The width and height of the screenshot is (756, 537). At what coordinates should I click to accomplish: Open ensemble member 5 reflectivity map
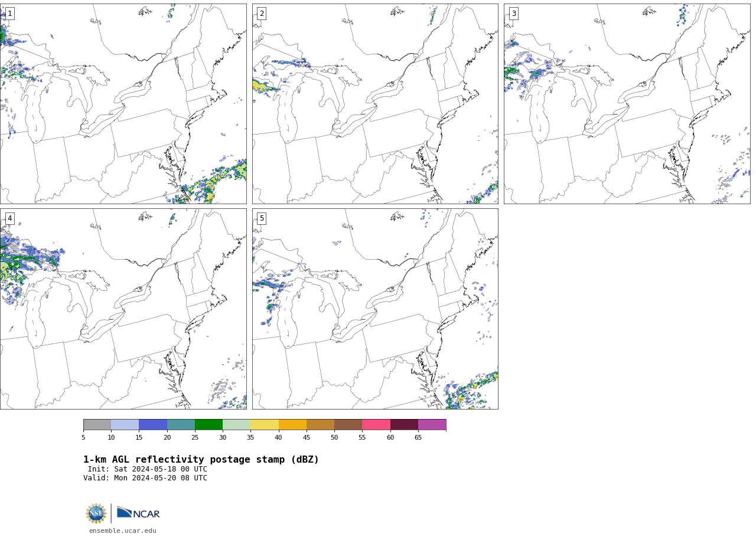click(375, 309)
